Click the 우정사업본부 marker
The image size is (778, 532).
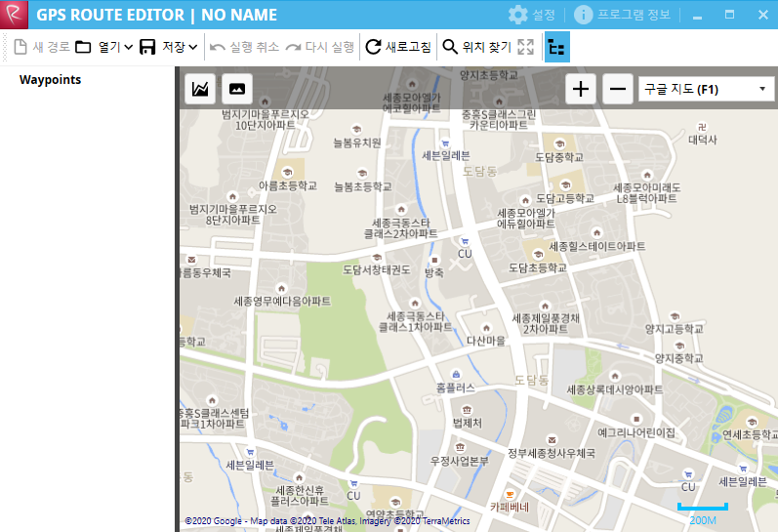460,447
